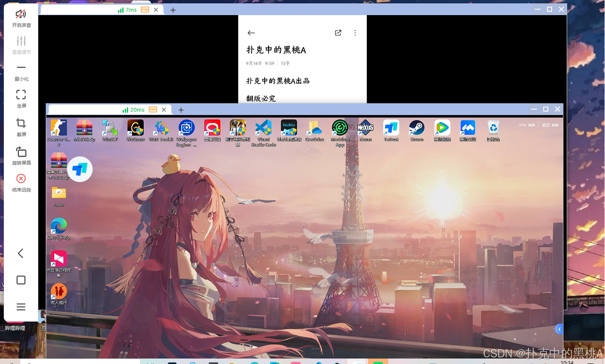Tap the sidebar's Android back arrow

[21, 253]
